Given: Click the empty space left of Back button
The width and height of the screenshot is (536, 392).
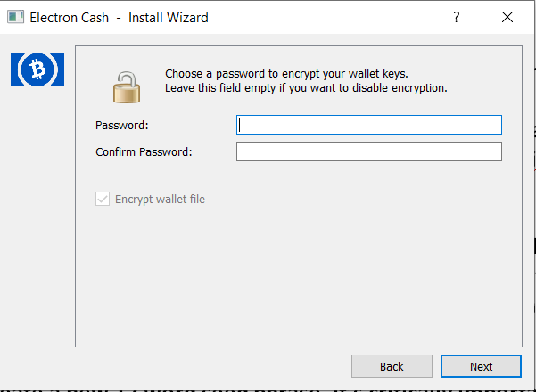Looking at the screenshot, I should tap(214, 366).
